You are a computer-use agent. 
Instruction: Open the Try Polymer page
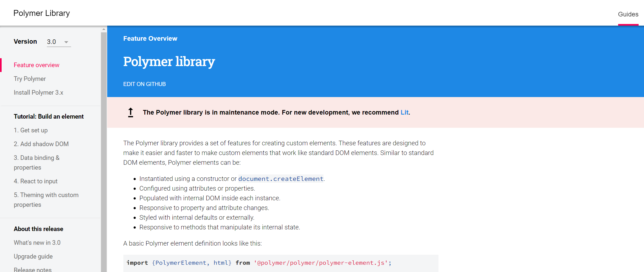pos(30,79)
